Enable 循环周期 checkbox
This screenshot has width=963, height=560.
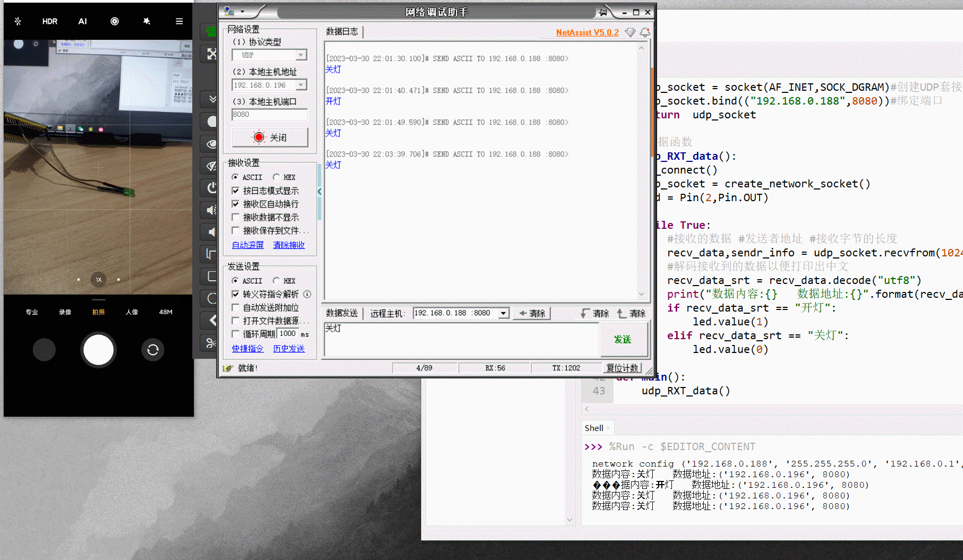pos(235,334)
